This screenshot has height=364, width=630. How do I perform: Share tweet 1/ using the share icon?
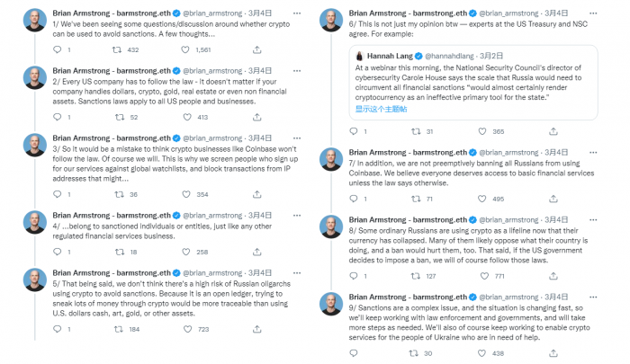[255, 49]
